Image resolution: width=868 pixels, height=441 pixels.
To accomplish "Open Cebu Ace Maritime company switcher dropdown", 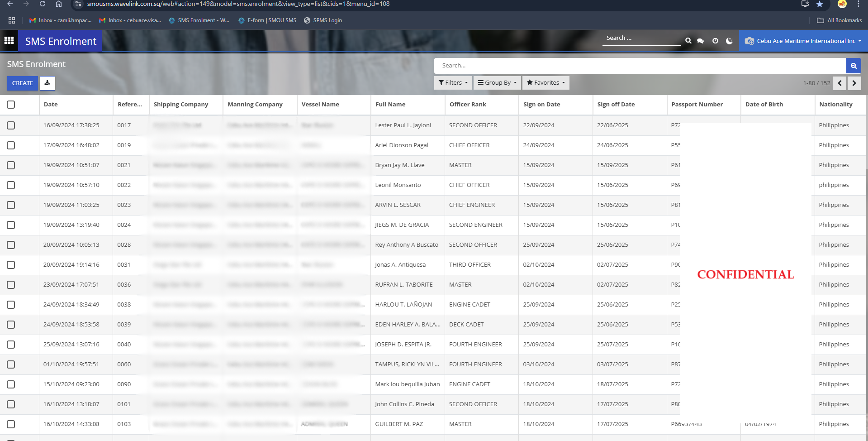I will (803, 41).
